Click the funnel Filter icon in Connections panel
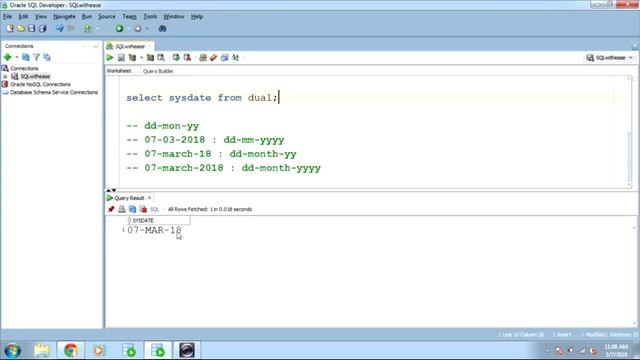This screenshot has height=360, width=640. pyautogui.click(x=36, y=57)
